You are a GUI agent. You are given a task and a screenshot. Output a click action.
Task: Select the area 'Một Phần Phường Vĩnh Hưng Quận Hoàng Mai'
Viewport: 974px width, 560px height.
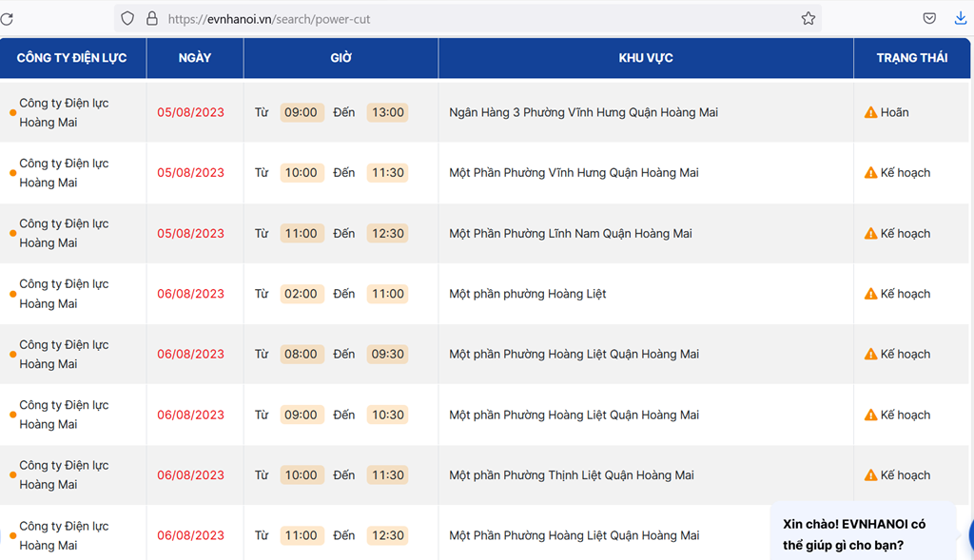574,173
